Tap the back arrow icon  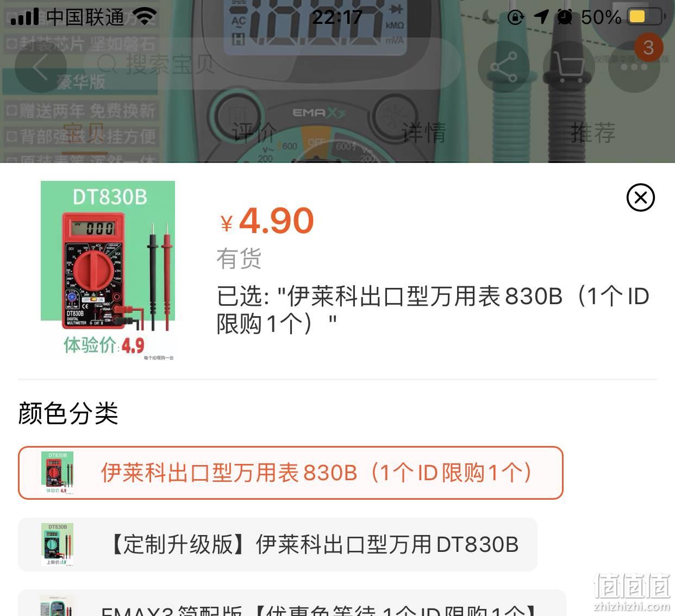point(40,67)
